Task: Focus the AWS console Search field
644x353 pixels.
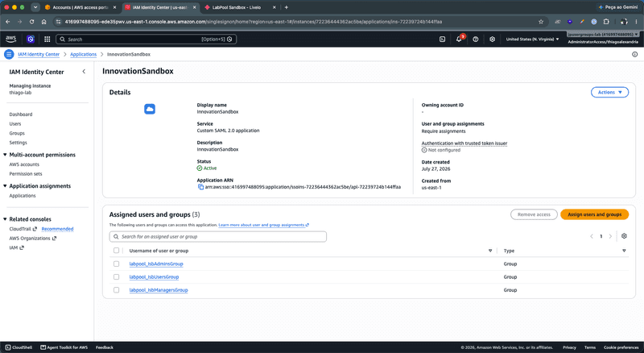Action: tap(146, 39)
